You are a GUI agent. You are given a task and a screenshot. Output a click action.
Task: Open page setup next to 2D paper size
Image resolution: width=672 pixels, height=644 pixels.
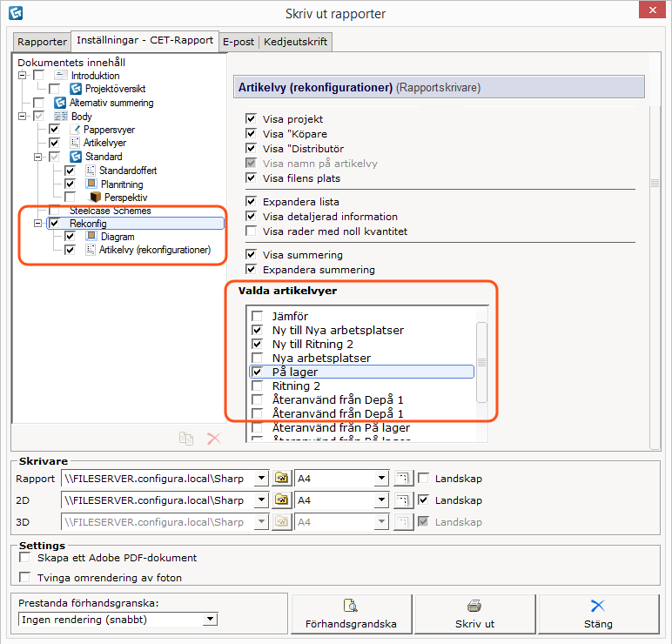pyautogui.click(x=401, y=500)
